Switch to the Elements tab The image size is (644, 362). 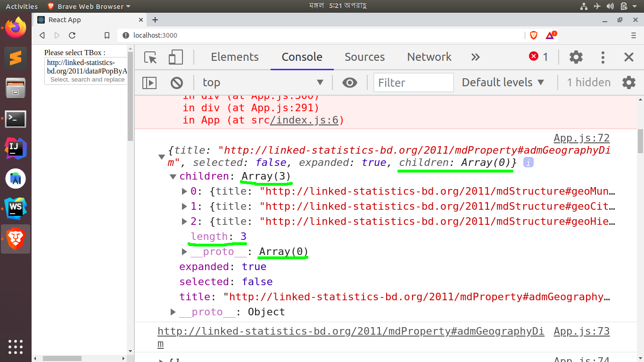[234, 57]
